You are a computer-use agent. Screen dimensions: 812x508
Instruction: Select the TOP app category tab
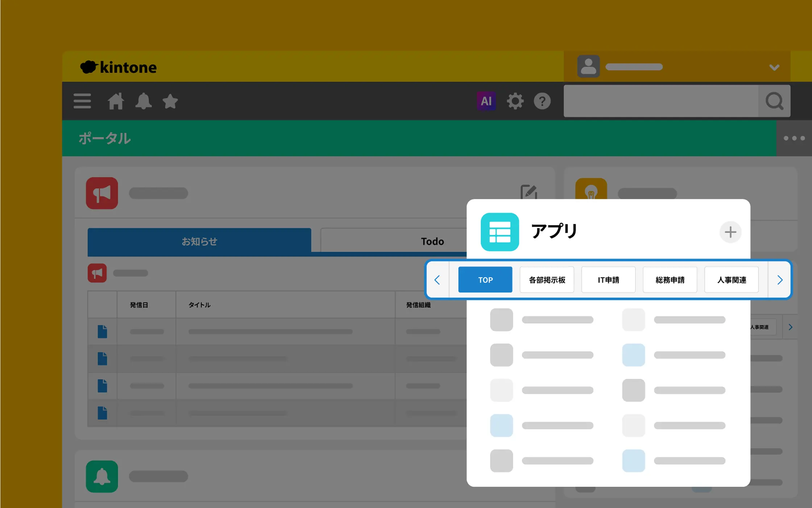pos(485,280)
